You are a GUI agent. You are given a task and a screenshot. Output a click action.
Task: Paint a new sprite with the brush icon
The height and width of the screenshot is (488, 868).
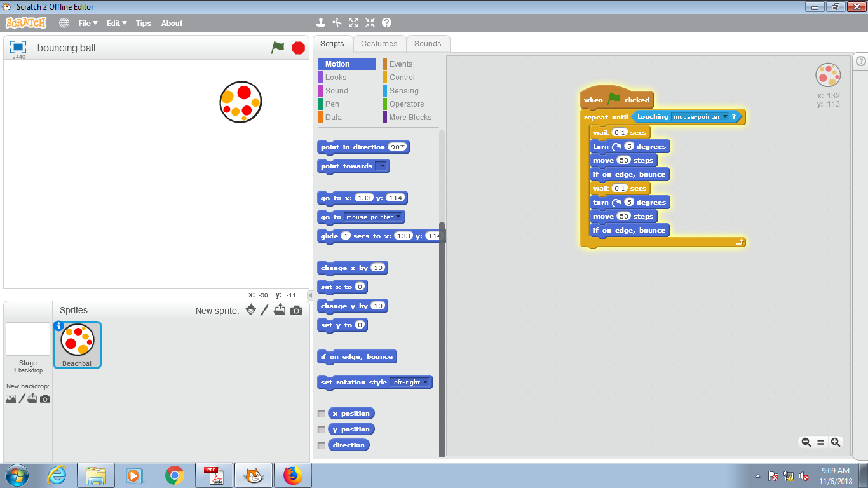coord(265,310)
